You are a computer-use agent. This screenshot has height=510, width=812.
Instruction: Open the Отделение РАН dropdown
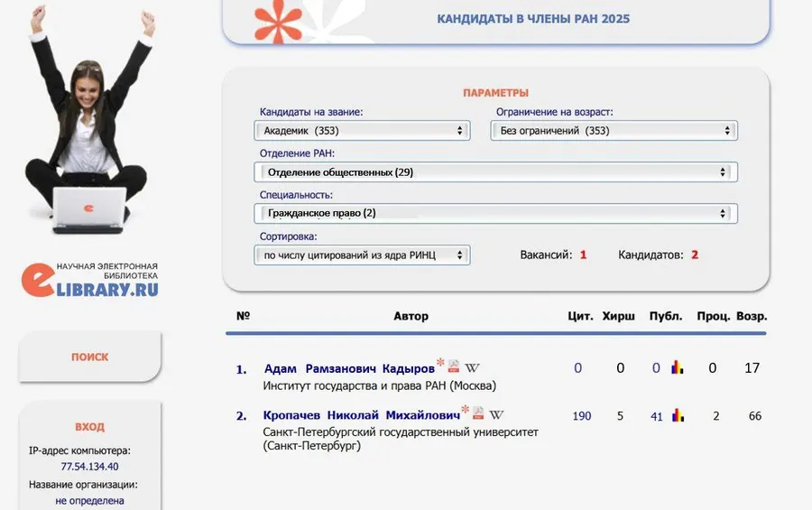(495, 172)
